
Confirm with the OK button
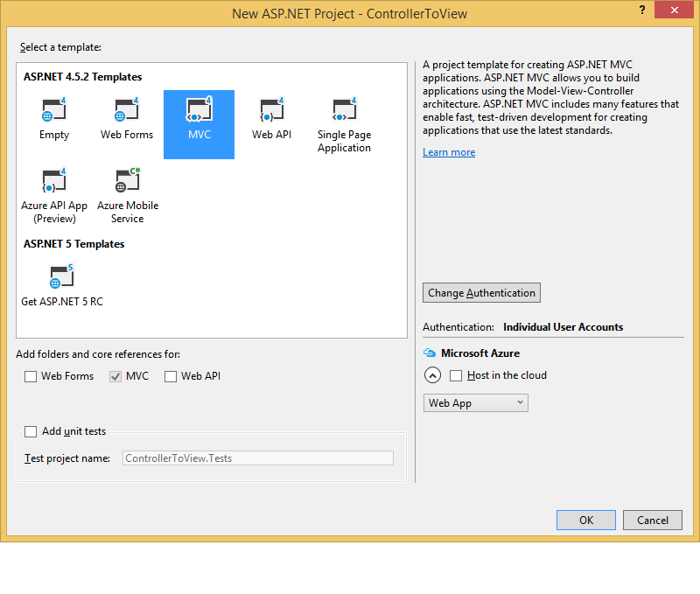586,521
